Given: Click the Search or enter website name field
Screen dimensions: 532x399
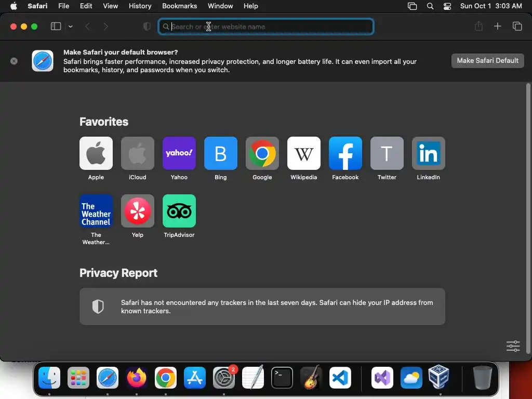Looking at the screenshot, I should 266,26.
